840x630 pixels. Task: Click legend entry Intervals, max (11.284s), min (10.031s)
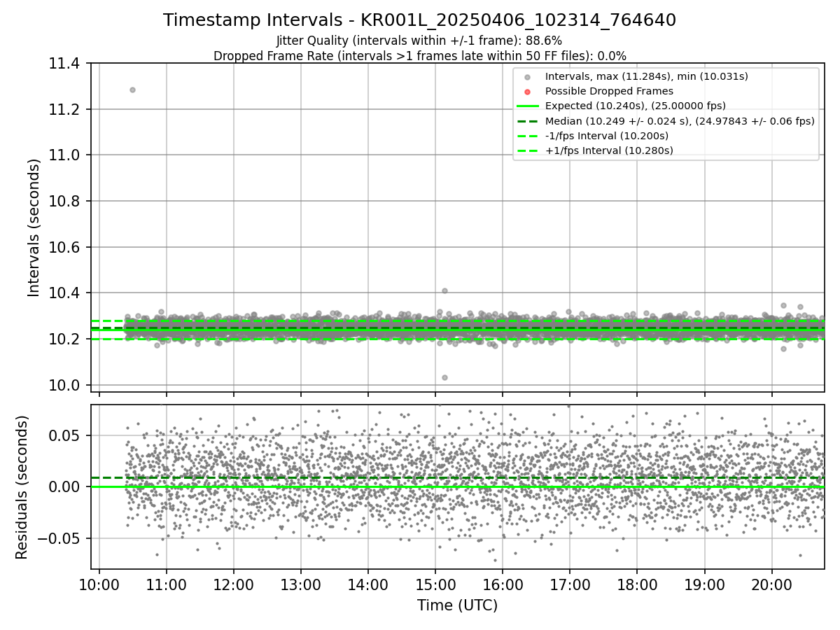[x=646, y=76]
